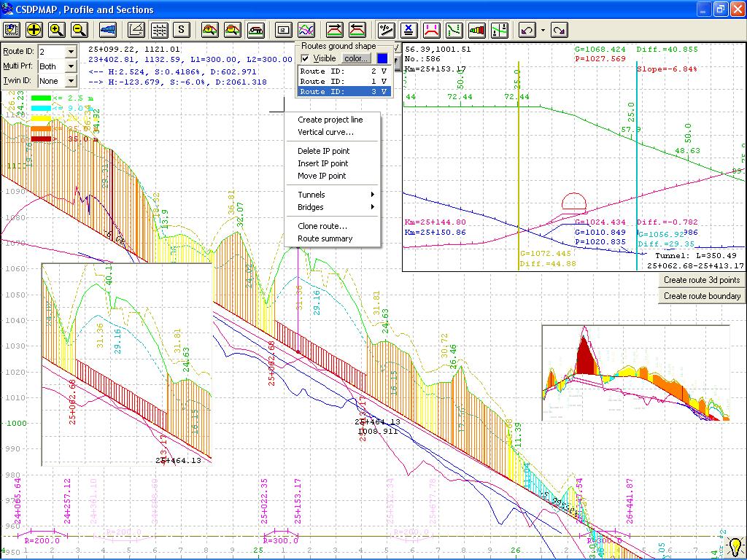Click the S toolbar button
747x560 pixels.
[182, 30]
